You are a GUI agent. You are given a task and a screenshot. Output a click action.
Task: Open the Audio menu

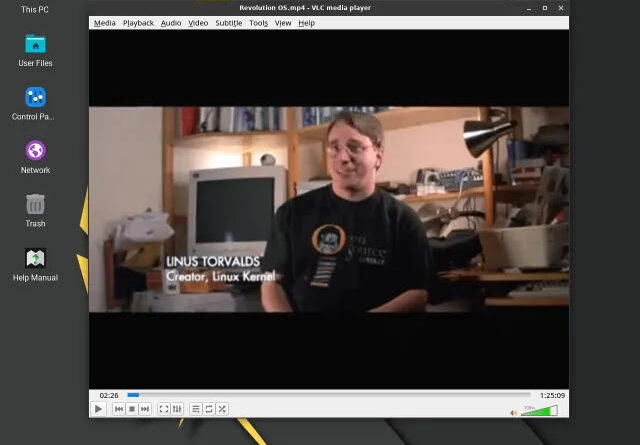pyautogui.click(x=171, y=23)
